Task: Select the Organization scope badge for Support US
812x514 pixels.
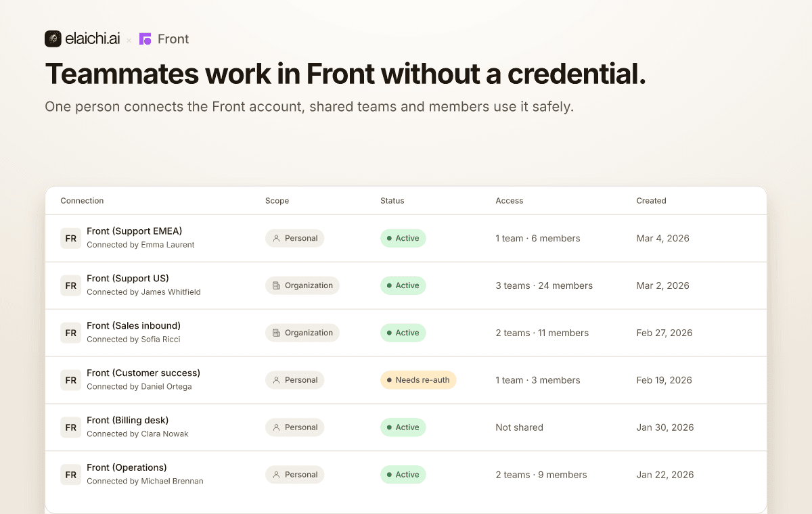Action: click(x=302, y=285)
